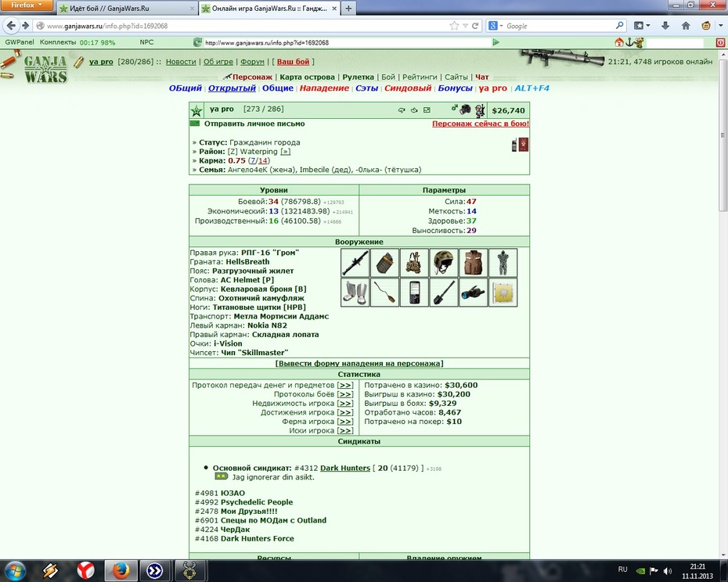Click the green envelope send-letter icon

coord(195,124)
